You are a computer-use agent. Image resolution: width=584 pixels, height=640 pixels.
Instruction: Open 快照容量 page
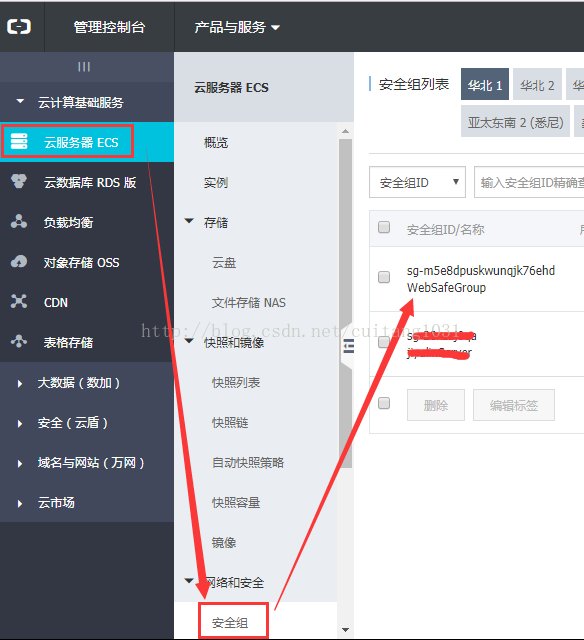[236, 502]
